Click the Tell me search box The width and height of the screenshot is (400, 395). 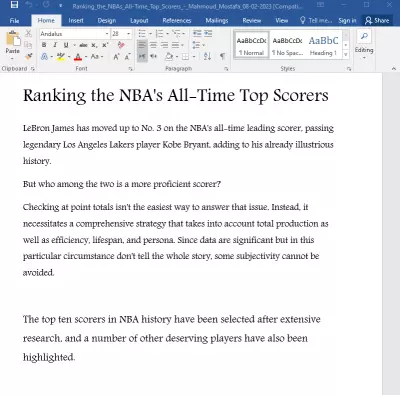(x=316, y=21)
